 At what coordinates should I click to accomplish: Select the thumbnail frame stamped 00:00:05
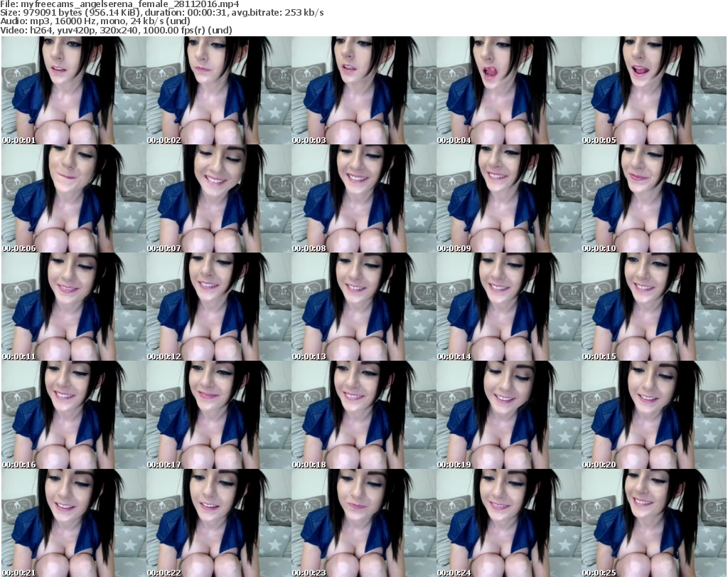coord(654,90)
